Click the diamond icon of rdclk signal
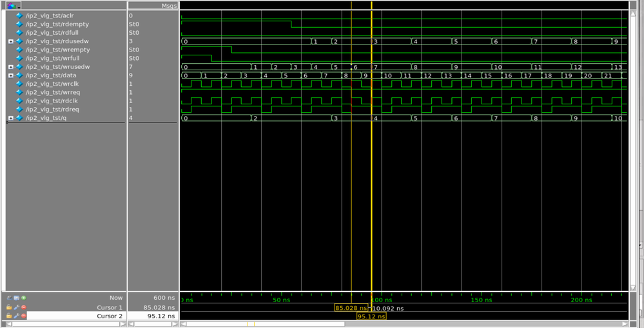644x328 pixels. click(19, 101)
